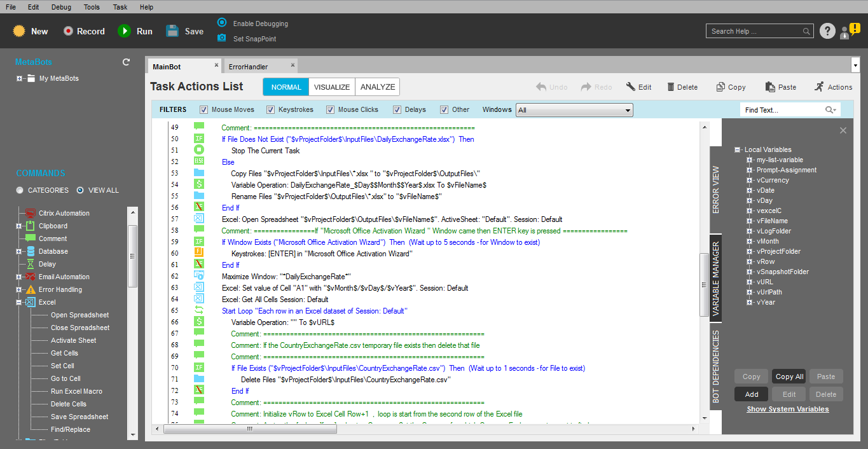Run the bot with green play icon
868x449 pixels.
tap(125, 31)
